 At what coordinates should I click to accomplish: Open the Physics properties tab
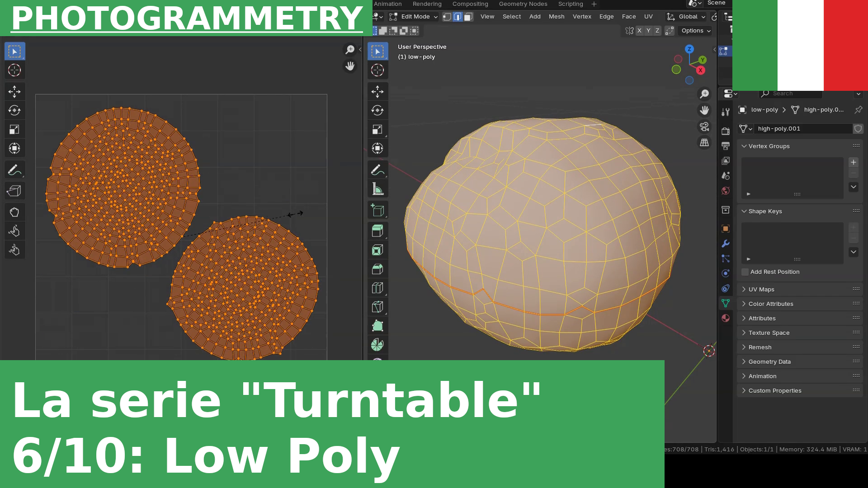click(x=726, y=273)
